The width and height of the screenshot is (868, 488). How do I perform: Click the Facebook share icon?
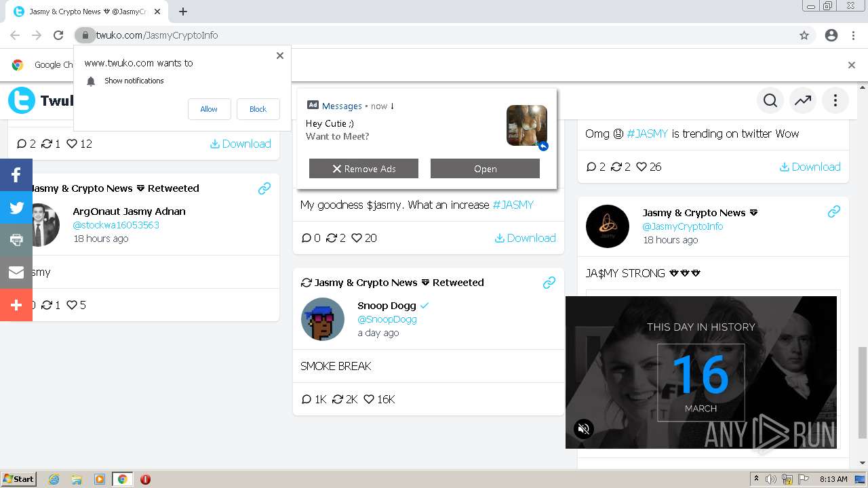16,175
